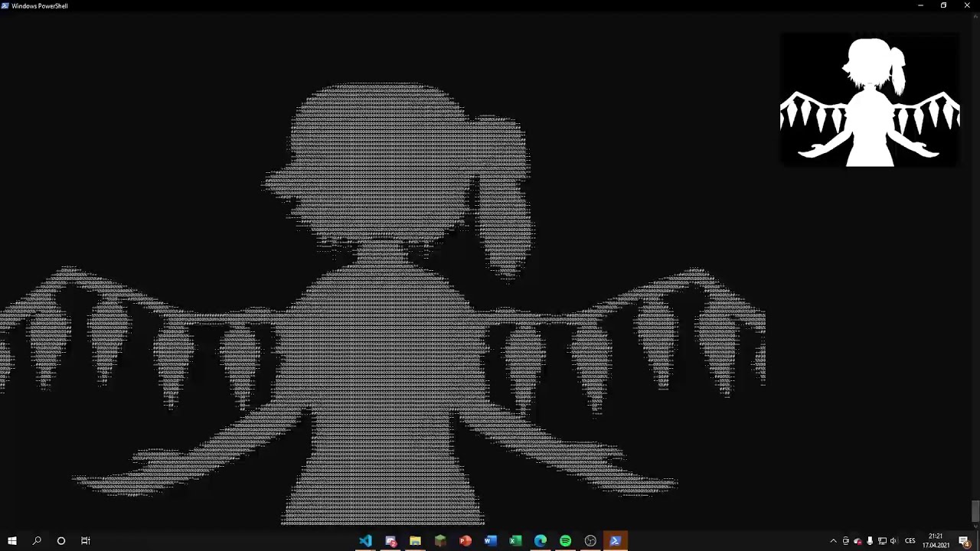The image size is (980, 551).
Task: Launch Minecraft grass block icon in taskbar
Action: coord(440,541)
